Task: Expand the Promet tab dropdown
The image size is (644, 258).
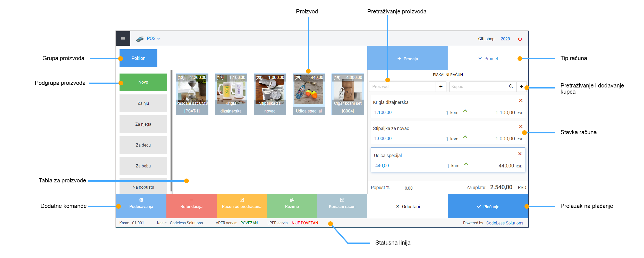Action: 488,58
